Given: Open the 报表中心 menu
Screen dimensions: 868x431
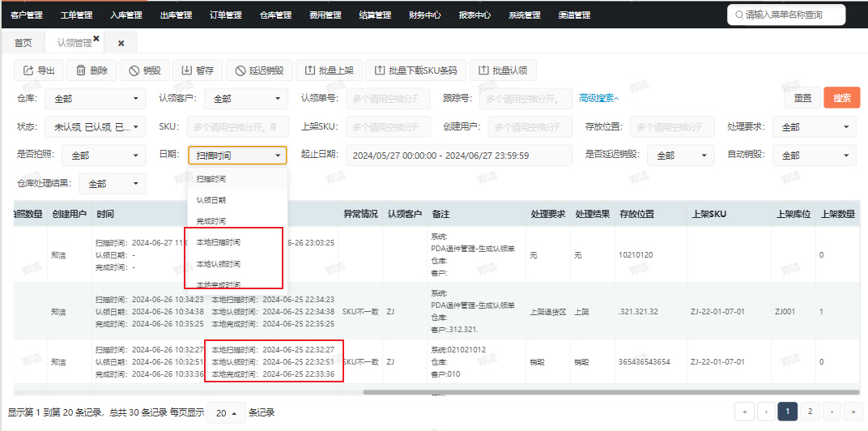Looking at the screenshot, I should point(475,15).
